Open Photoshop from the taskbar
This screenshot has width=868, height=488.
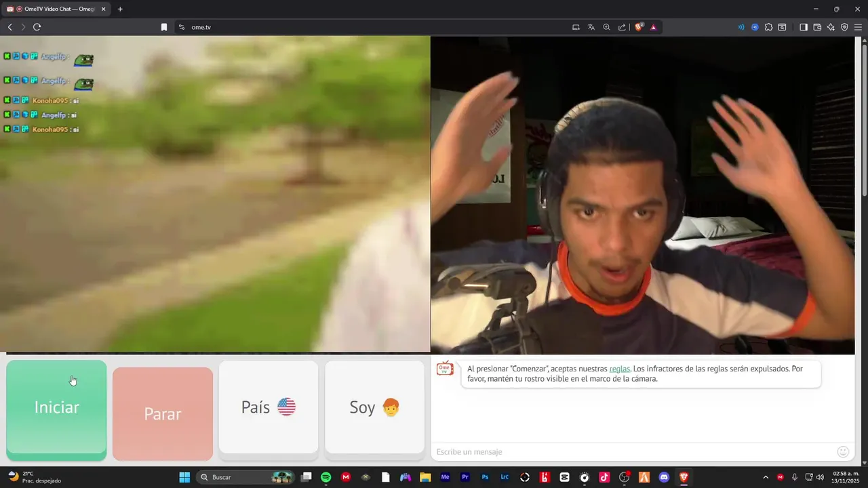(x=485, y=477)
